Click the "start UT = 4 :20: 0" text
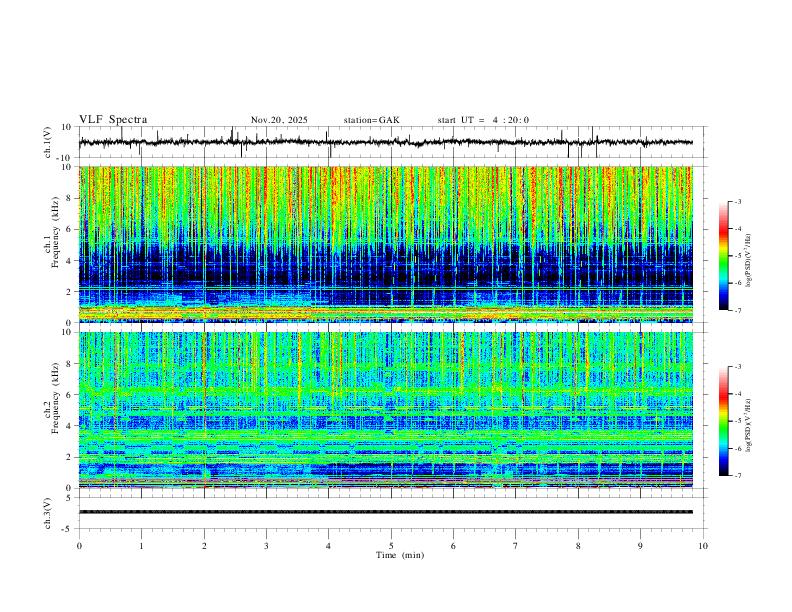This screenshot has height=612, width=792. tap(483, 120)
